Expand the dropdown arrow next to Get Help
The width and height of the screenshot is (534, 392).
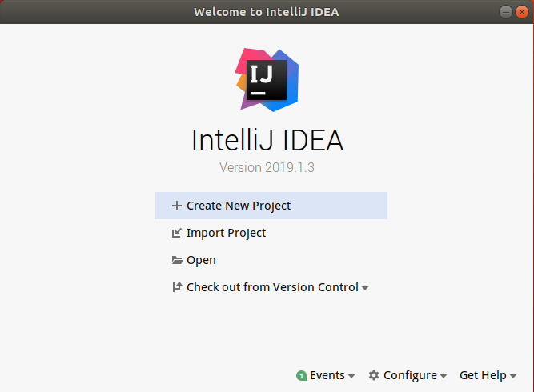pos(512,376)
